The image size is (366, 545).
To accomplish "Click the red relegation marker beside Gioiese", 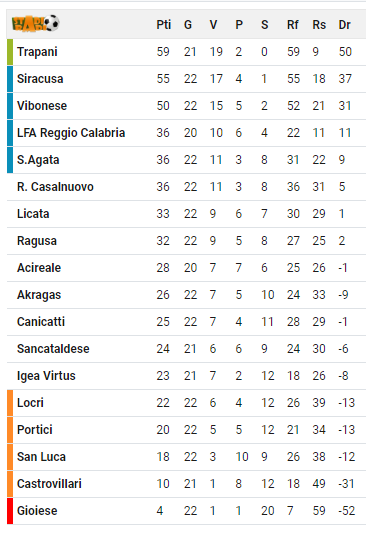I will (x=10, y=511).
